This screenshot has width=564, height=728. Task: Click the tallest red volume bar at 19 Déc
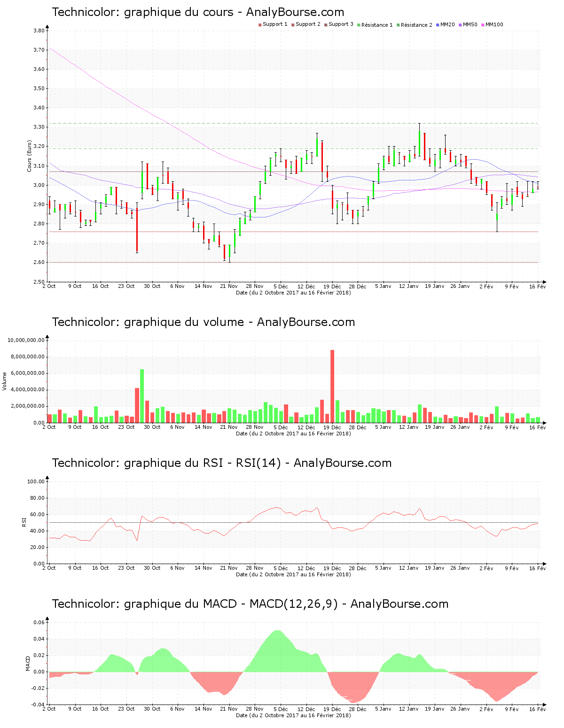click(x=332, y=386)
